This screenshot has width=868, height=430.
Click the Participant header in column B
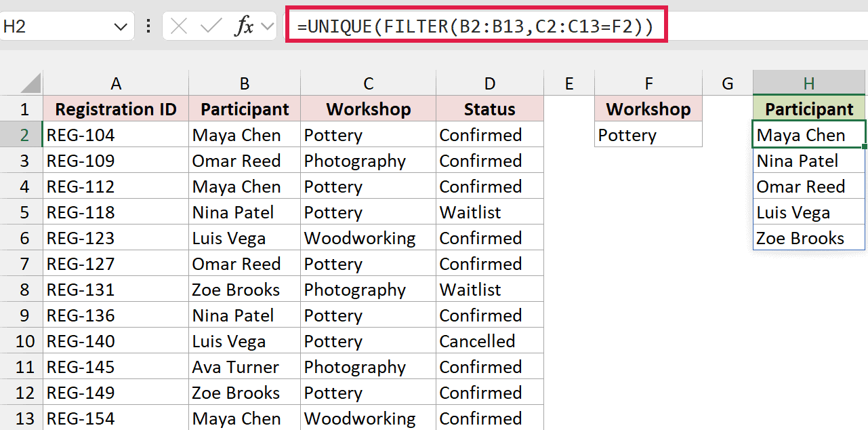[245, 109]
